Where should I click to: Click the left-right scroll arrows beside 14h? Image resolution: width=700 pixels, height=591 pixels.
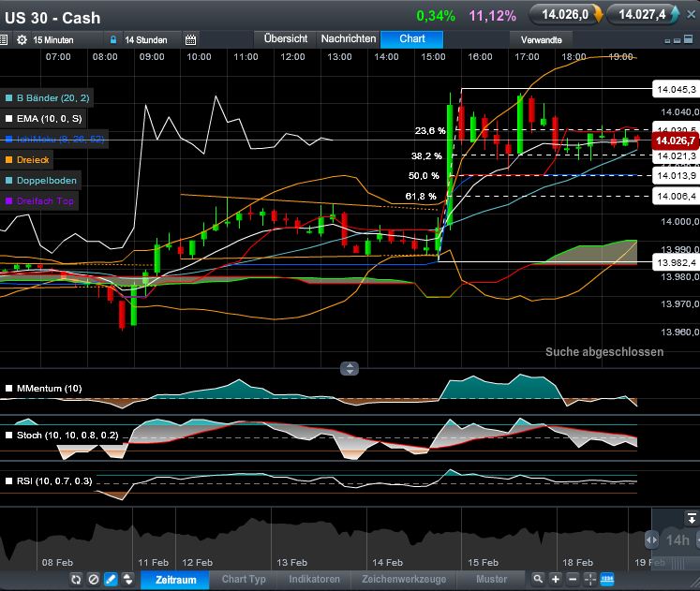tap(652, 540)
